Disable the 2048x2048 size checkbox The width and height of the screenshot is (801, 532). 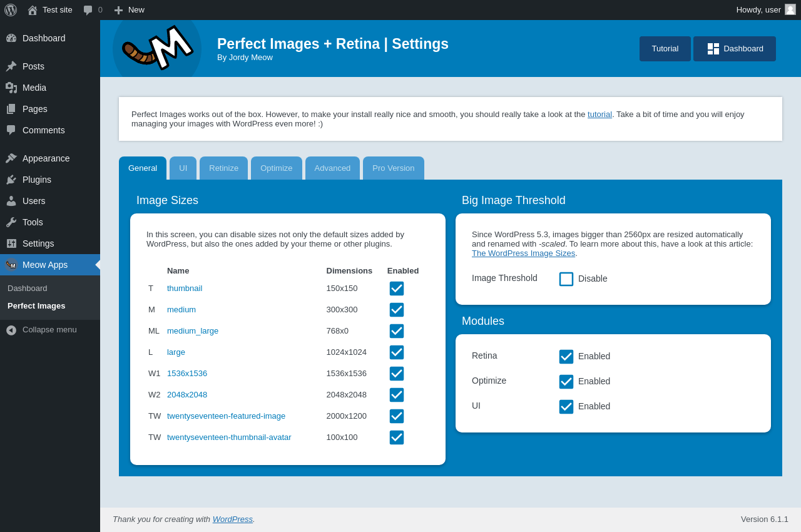click(397, 395)
